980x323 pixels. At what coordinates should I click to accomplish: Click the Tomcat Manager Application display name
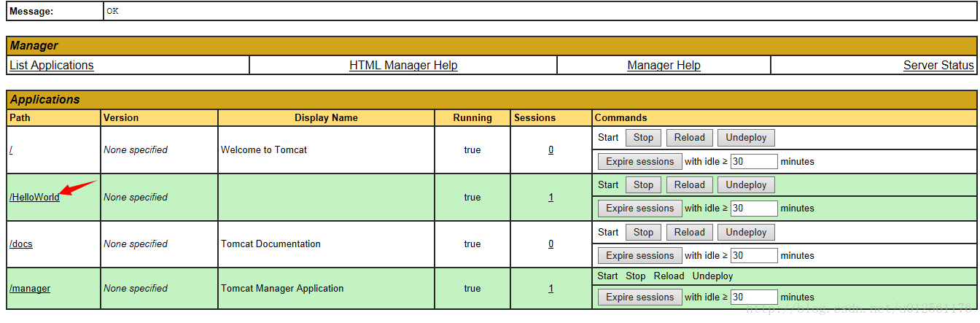(282, 289)
